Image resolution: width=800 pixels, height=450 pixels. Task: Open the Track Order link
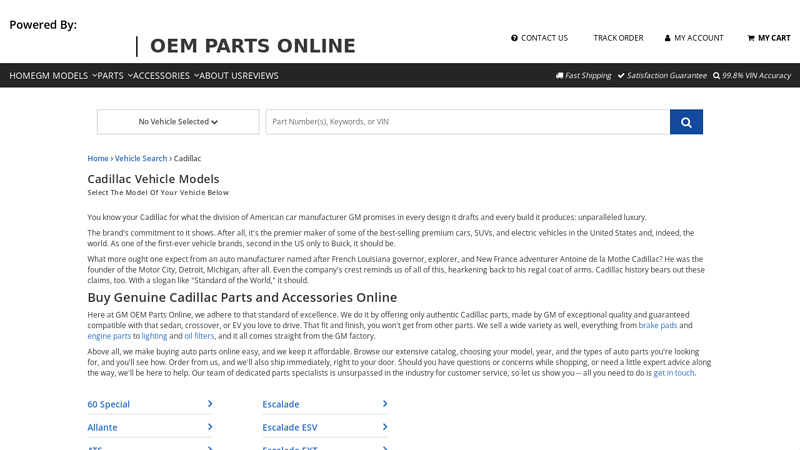click(x=618, y=38)
